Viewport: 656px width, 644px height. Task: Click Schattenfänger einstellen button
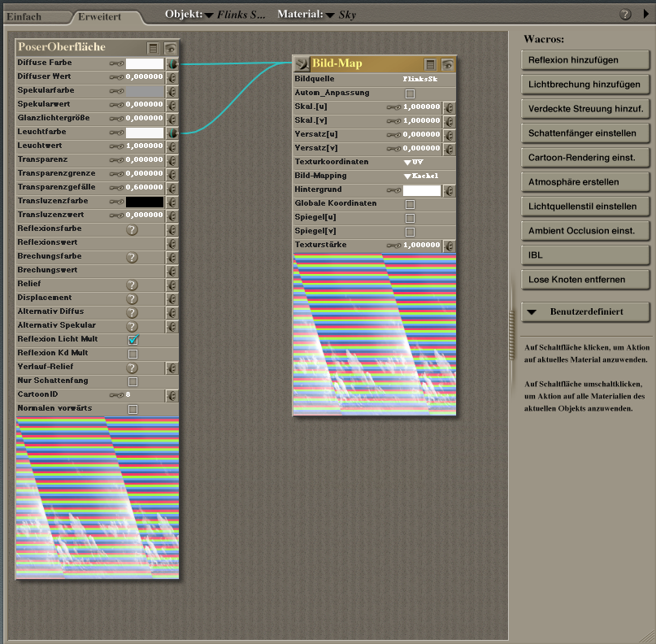585,133
